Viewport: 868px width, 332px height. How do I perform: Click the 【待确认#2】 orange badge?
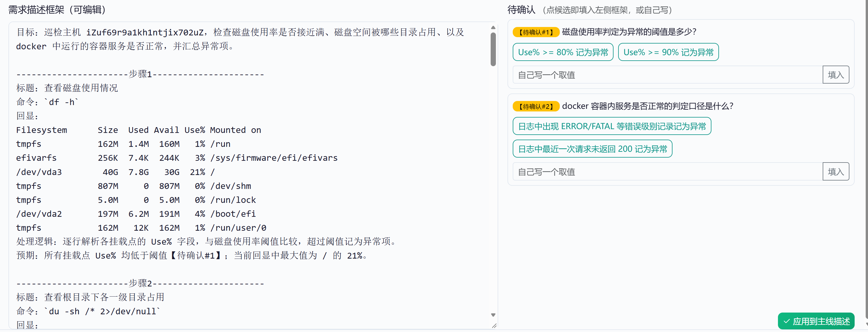[x=536, y=107]
